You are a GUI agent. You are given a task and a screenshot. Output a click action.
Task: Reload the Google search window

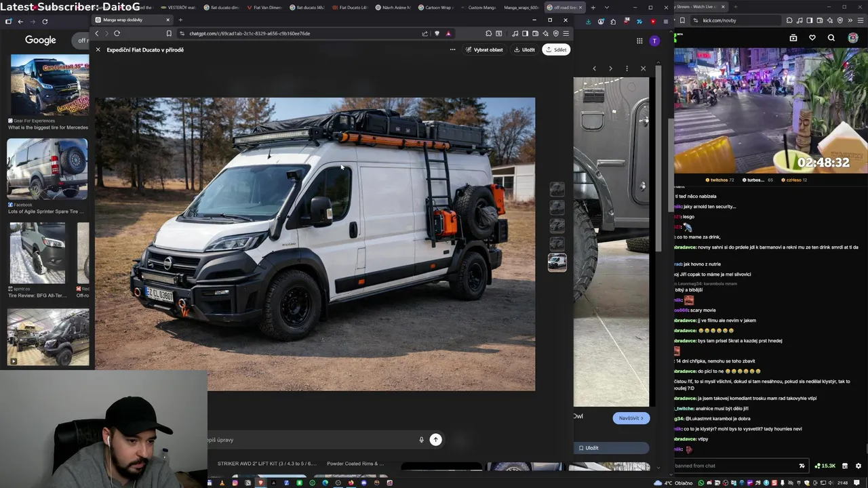point(45,21)
